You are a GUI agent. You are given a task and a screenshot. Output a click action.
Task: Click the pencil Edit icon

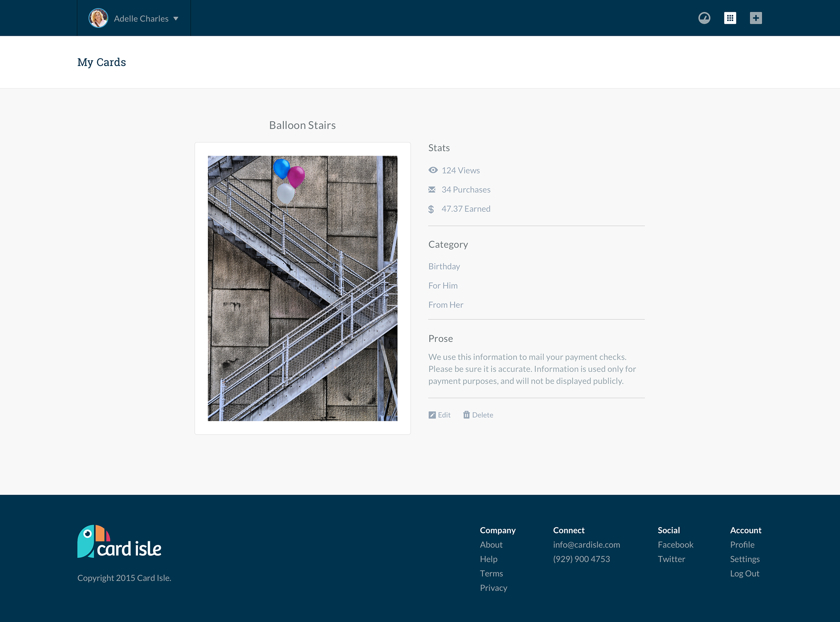tap(432, 415)
